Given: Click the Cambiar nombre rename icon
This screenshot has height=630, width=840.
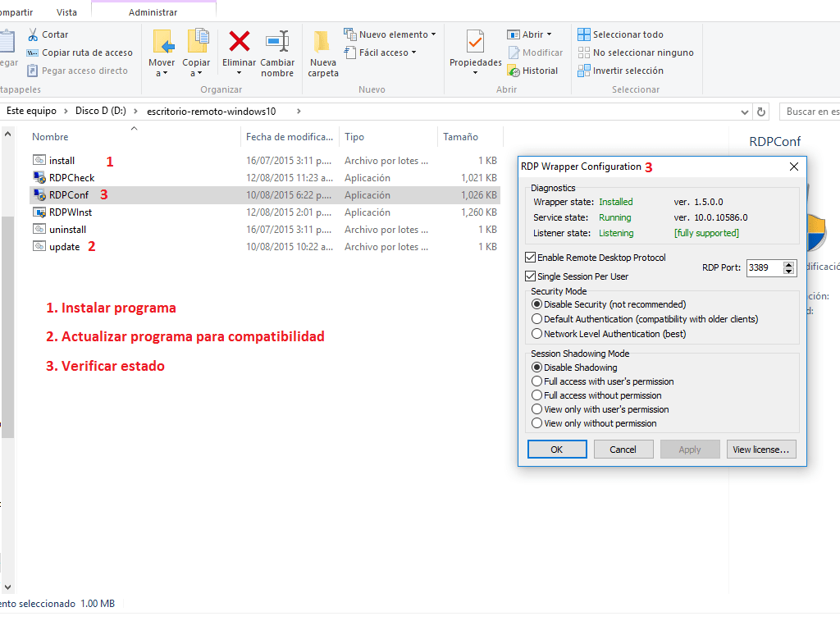Looking at the screenshot, I should [277, 42].
